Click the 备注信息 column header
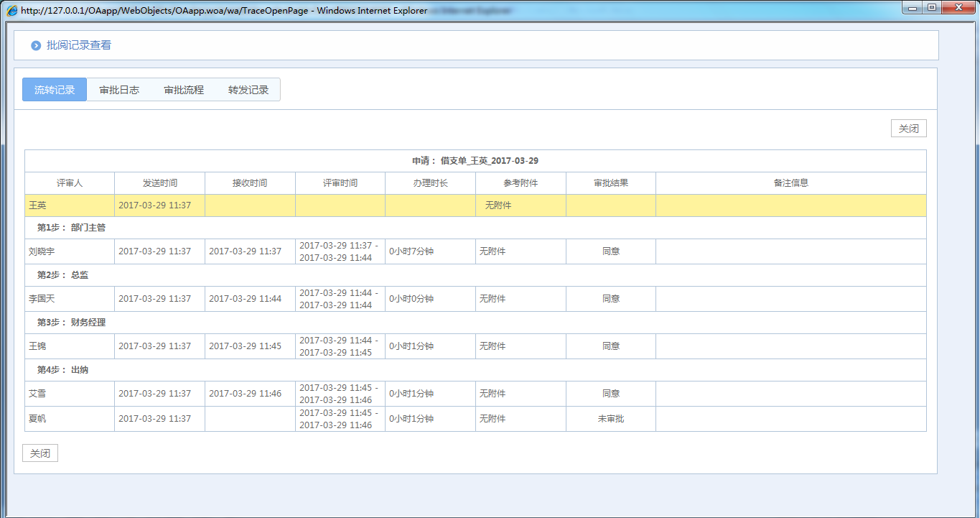The height and width of the screenshot is (518, 980). click(x=790, y=183)
